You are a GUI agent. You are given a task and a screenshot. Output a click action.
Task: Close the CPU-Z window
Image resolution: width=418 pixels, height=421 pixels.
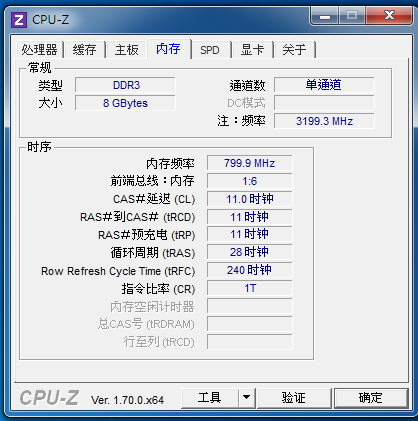click(389, 16)
